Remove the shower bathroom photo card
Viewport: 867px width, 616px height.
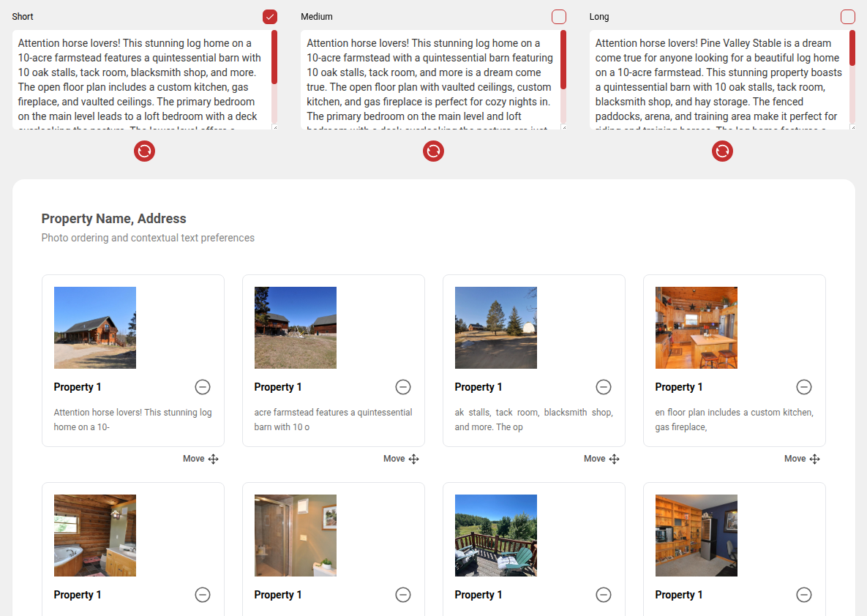403,595
